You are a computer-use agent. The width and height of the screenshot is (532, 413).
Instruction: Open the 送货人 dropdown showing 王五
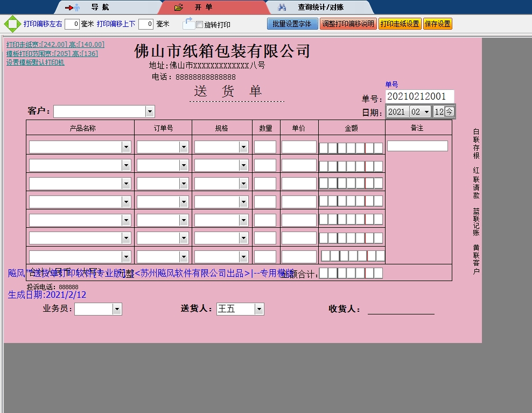259,309
